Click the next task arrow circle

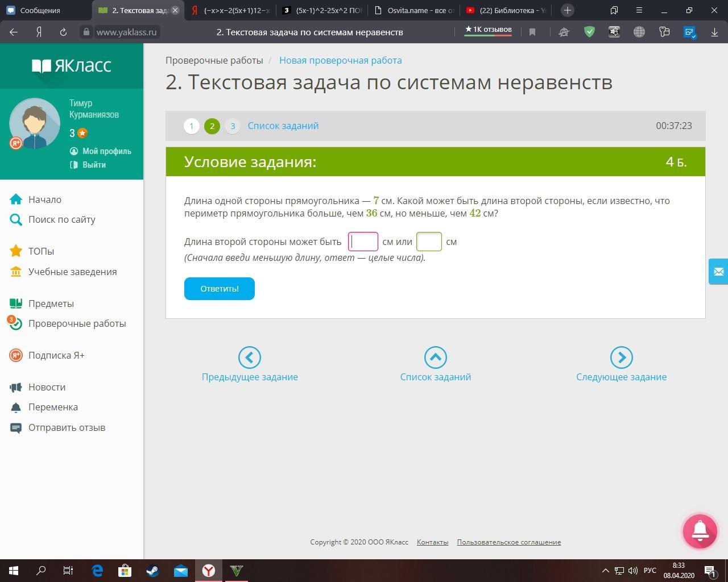[621, 357]
